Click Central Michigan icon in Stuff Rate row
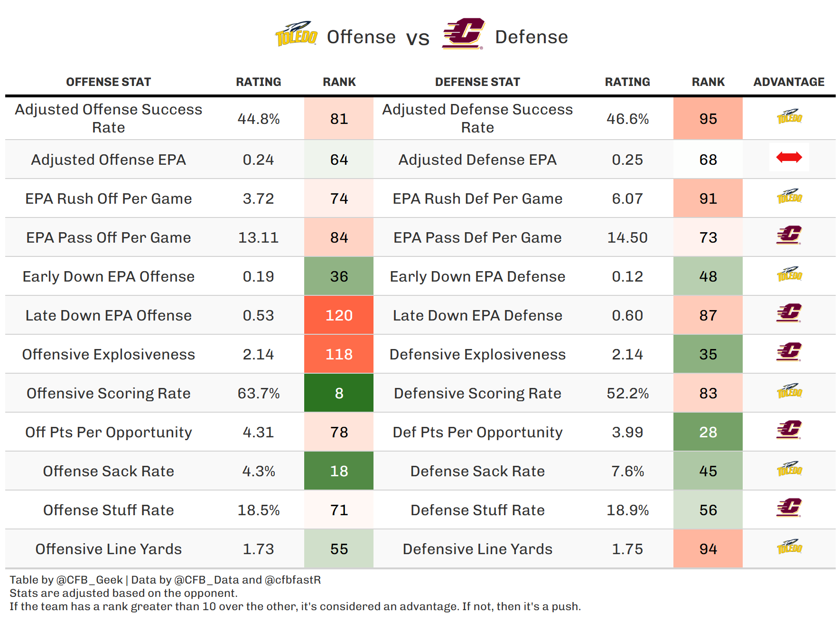The height and width of the screenshot is (623, 840). click(789, 508)
